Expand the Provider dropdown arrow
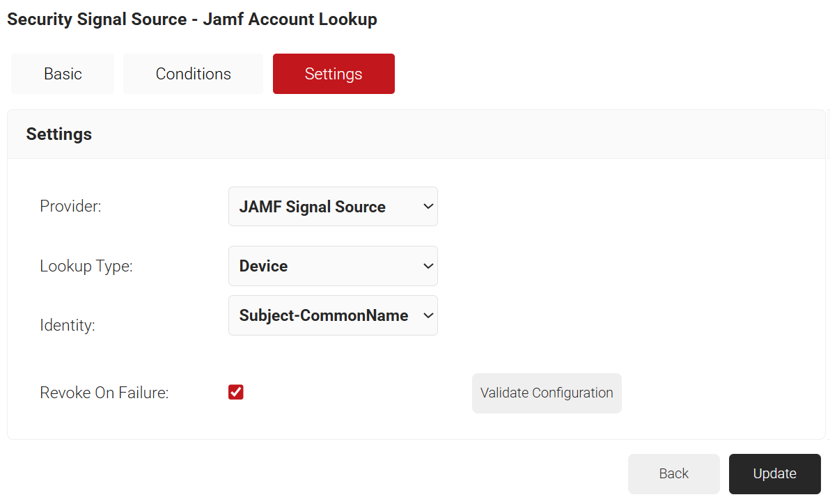This screenshot has height=504, width=830. (428, 207)
